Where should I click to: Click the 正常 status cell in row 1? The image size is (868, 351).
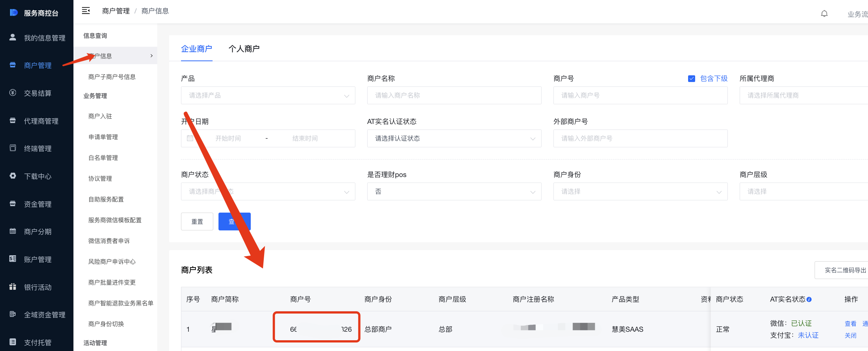723,329
